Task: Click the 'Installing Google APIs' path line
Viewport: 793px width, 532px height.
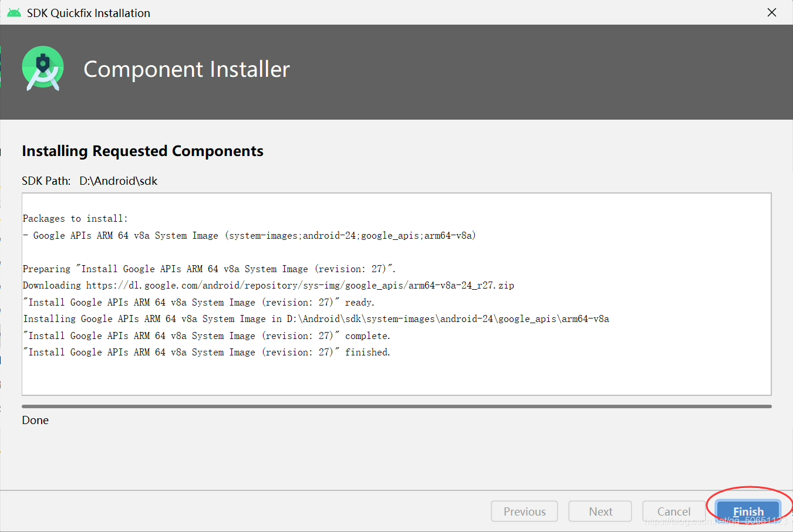Action: click(x=316, y=318)
